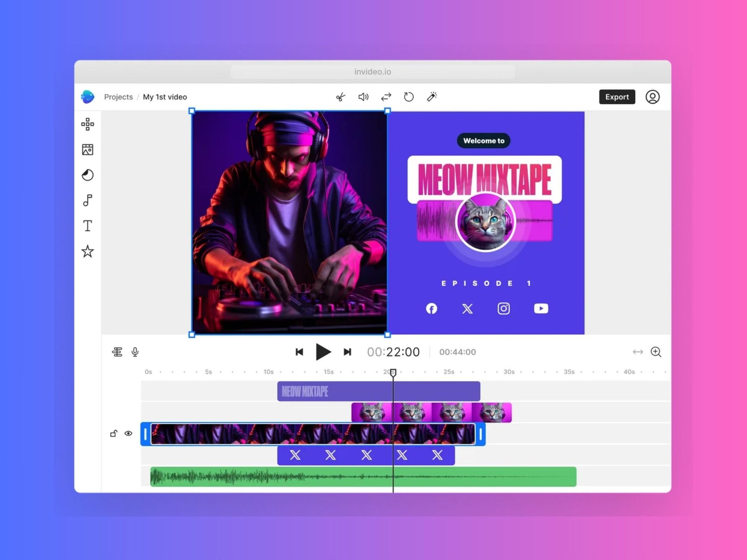The width and height of the screenshot is (747, 560).
Task: Open volume controls via speaker icon
Action: [363, 97]
